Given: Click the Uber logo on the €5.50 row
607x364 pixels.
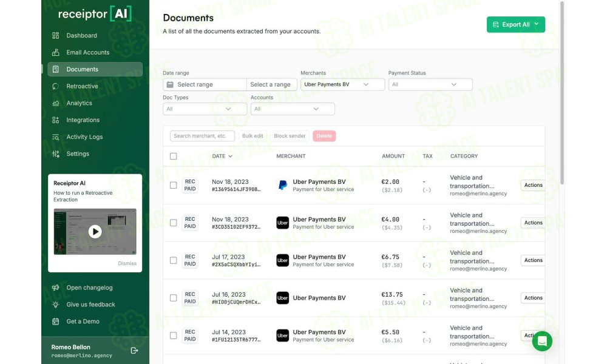Looking at the screenshot, I should point(283,335).
